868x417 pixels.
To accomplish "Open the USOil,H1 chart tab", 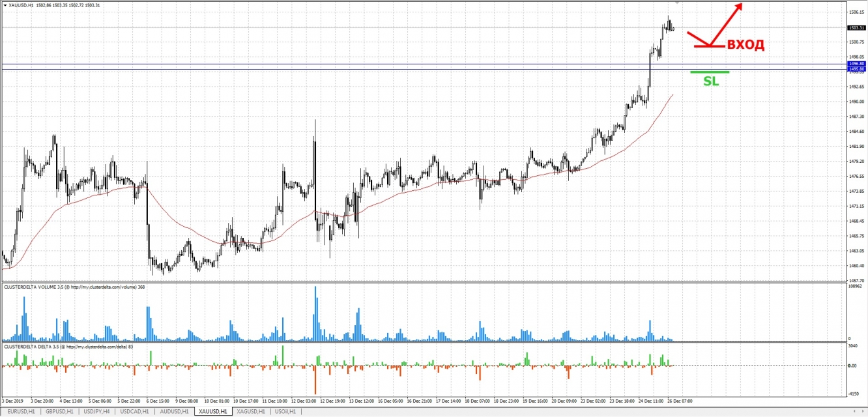I will [285, 412].
